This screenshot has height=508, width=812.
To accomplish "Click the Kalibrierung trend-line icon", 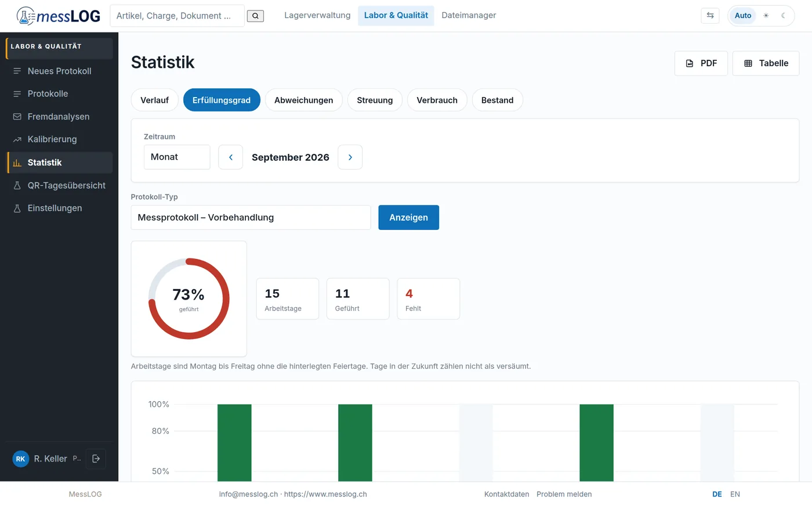I will [17, 139].
